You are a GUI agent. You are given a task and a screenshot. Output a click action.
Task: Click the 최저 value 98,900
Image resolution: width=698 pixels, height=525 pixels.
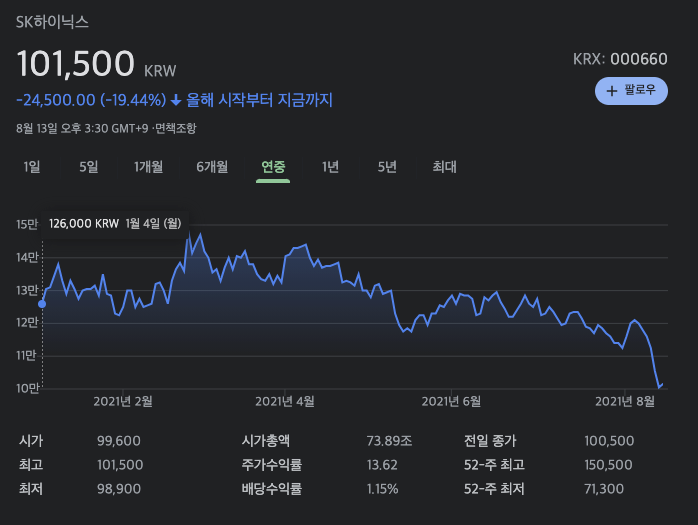coord(119,489)
